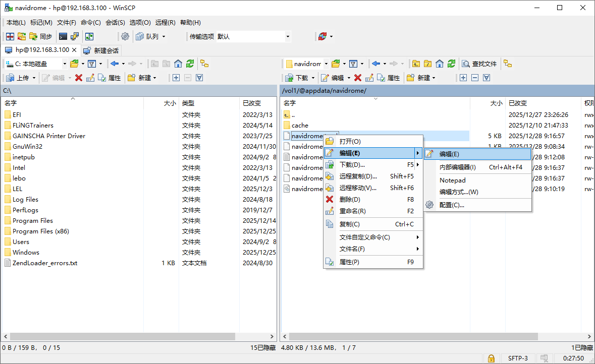Select 配置(C)... in edit submenu
Image resolution: width=595 pixels, height=364 pixels.
pos(477,205)
